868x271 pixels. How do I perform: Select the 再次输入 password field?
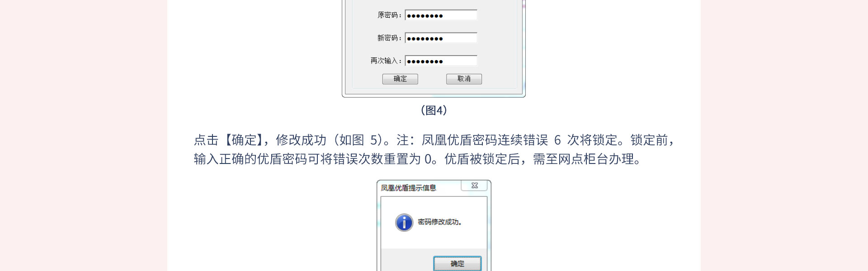[441, 61]
